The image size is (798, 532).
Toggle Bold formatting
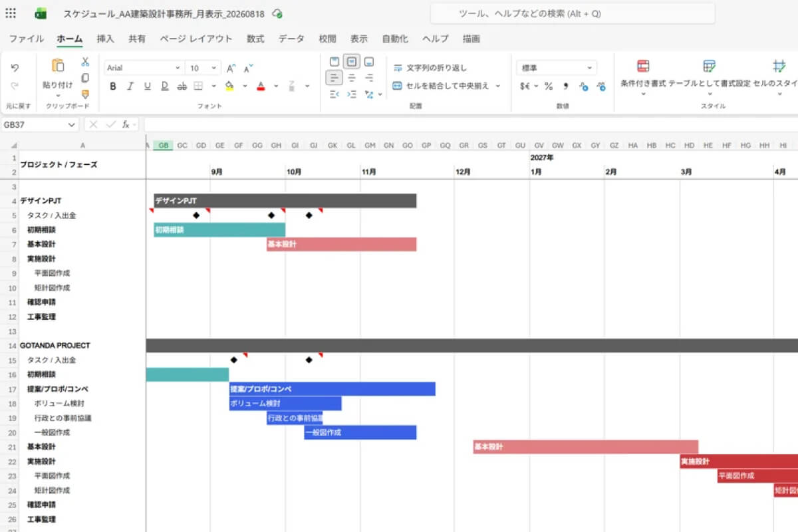pyautogui.click(x=113, y=86)
